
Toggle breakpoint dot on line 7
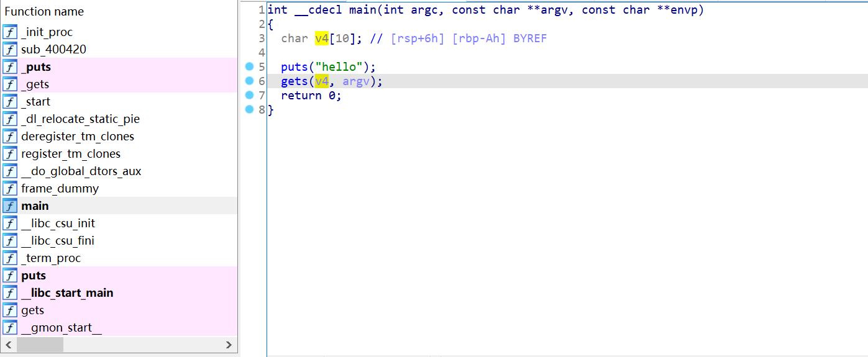tap(250, 95)
